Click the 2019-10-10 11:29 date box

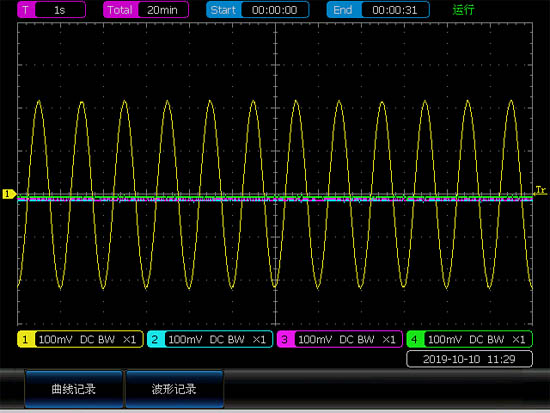(x=469, y=359)
